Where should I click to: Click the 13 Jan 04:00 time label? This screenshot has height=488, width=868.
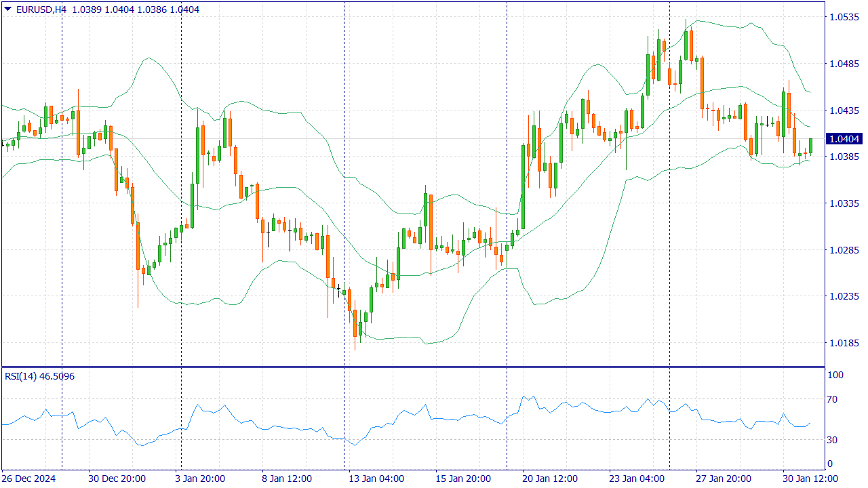[376, 479]
